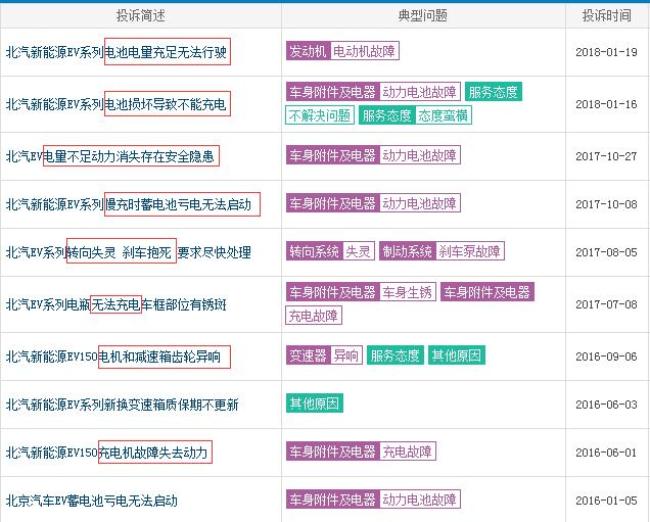This screenshot has width=650, height=522.
Task: Select the 失灵 tag
Action: [359, 251]
